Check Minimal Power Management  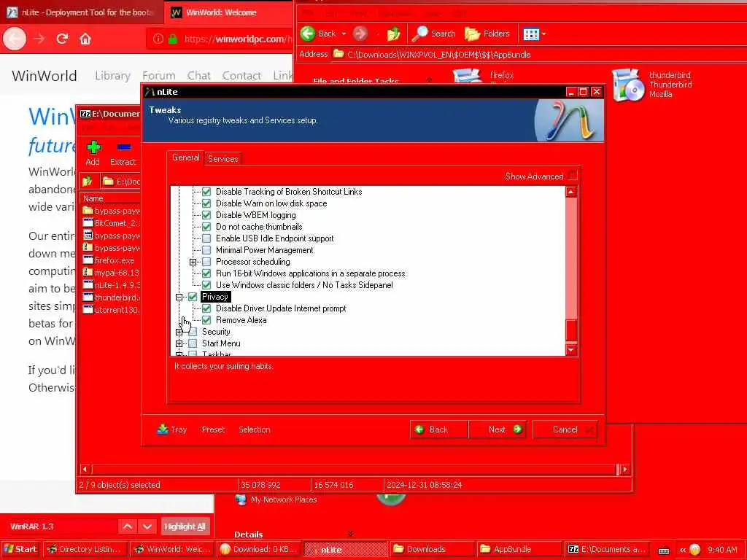[x=206, y=250]
